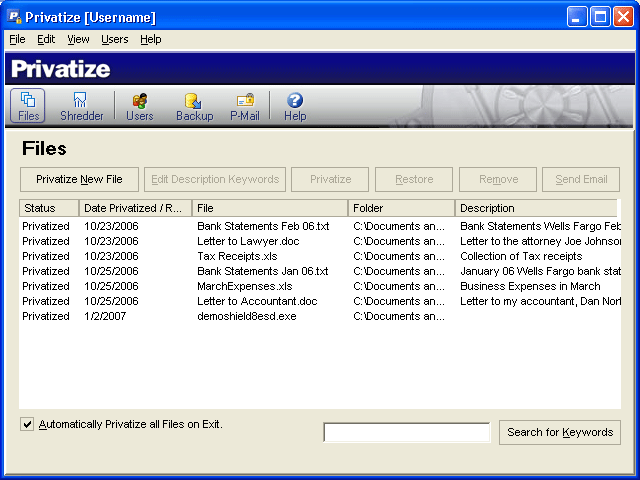Sort by the Description column header
640x480 pixels.
pyautogui.click(x=536, y=208)
